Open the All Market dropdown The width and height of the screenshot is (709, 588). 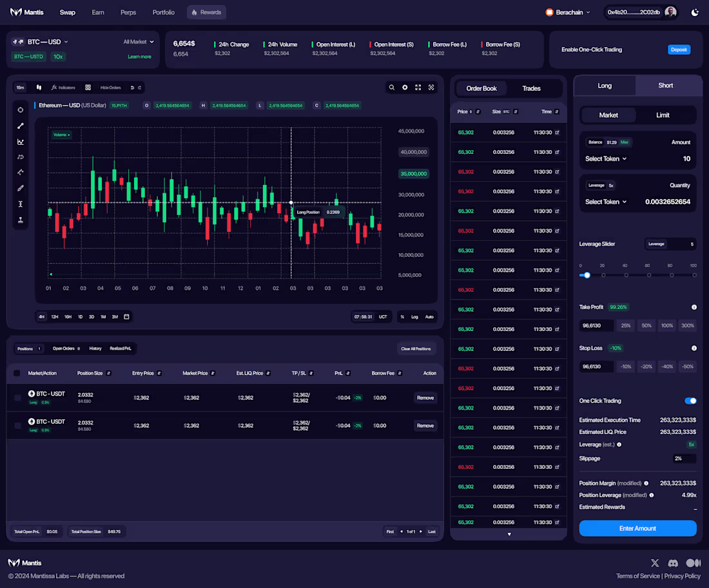point(138,41)
